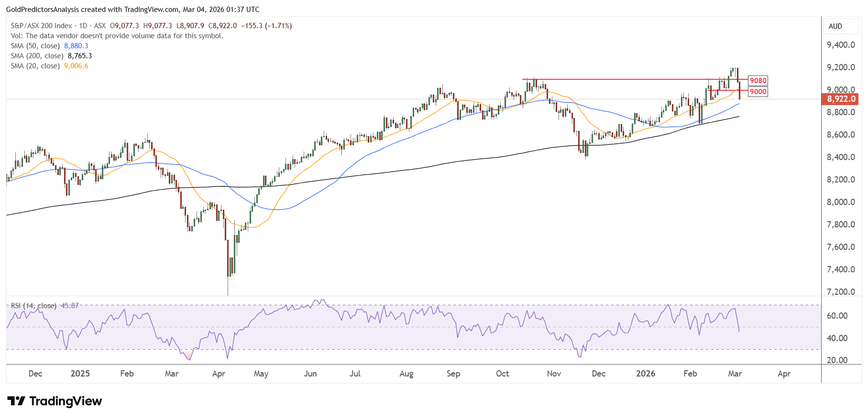Click the close value C8,922.0

pos(222,26)
